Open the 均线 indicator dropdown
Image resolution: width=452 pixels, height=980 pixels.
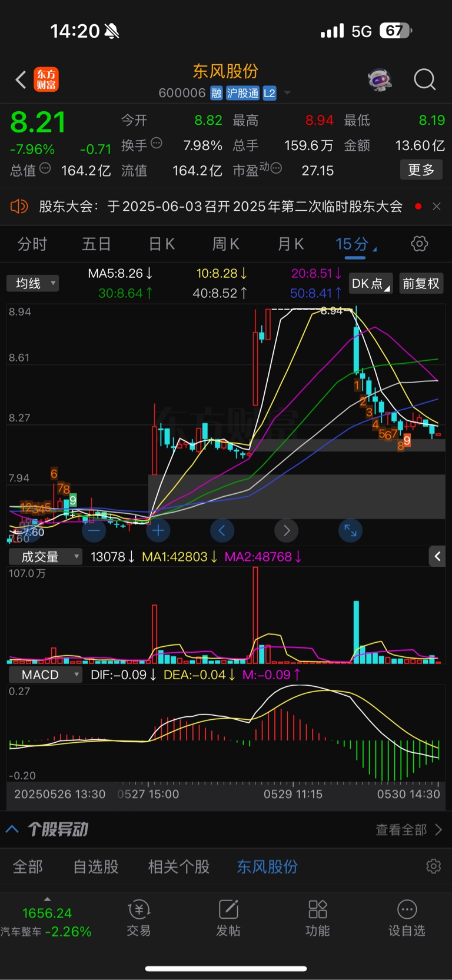pyautogui.click(x=33, y=284)
